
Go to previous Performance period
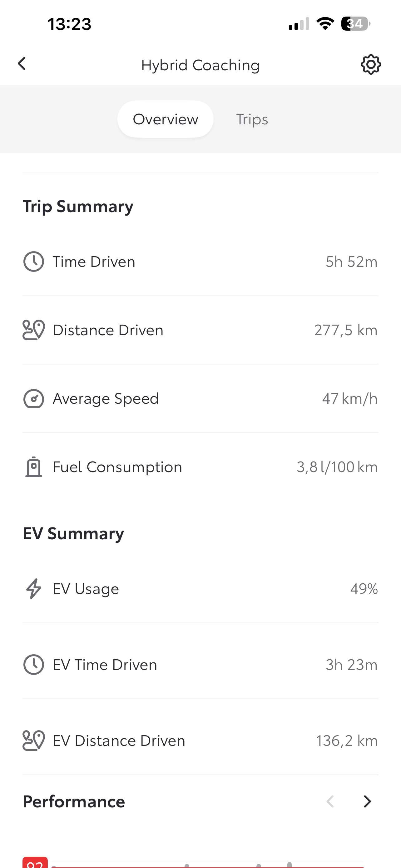pyautogui.click(x=330, y=802)
